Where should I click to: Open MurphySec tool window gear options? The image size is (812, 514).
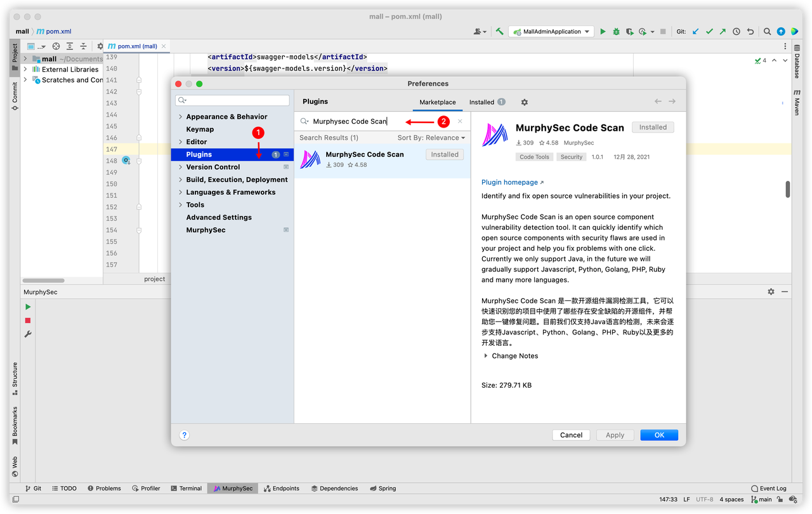coord(771,292)
